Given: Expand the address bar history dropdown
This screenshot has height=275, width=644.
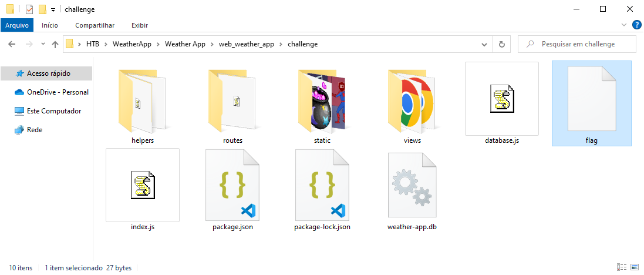Looking at the screenshot, I should tap(485, 44).
